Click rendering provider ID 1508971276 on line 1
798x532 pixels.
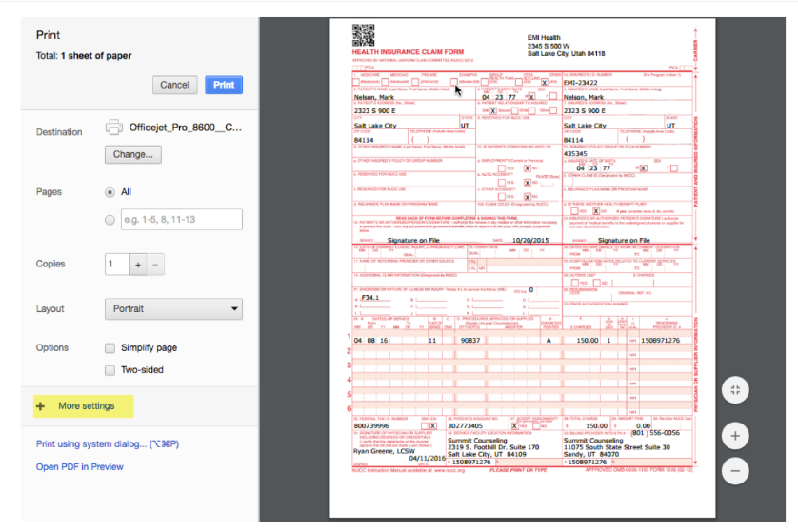point(660,341)
